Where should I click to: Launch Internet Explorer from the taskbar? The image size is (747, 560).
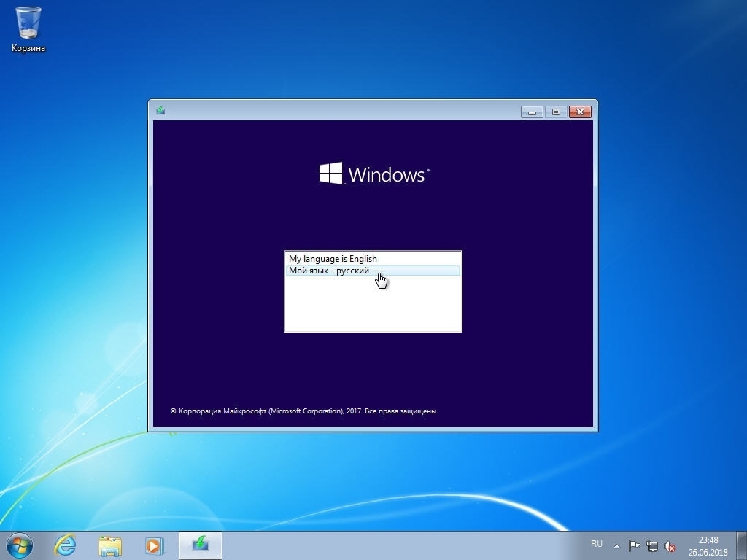[x=65, y=545]
